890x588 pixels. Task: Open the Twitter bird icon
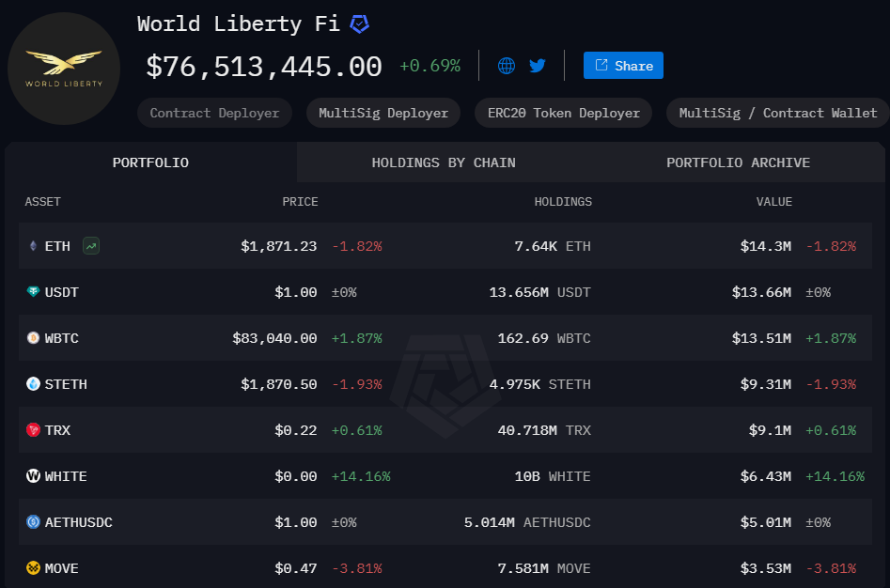tap(538, 66)
